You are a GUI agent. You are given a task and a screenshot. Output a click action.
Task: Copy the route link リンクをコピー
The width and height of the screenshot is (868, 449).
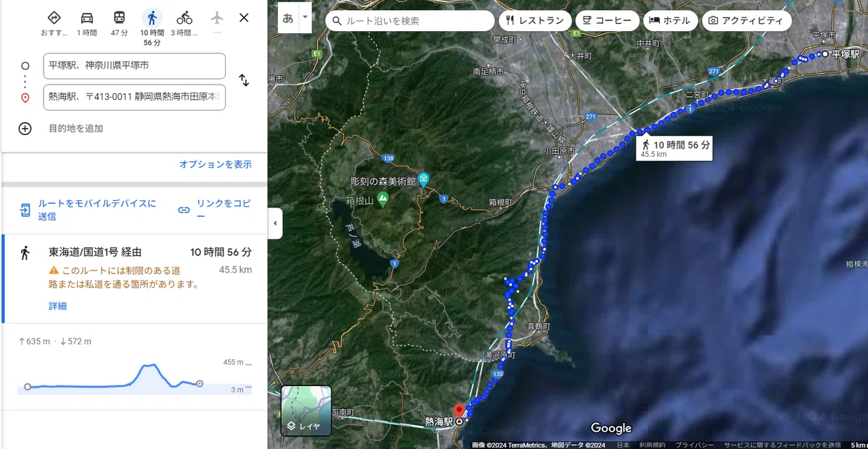coord(214,210)
